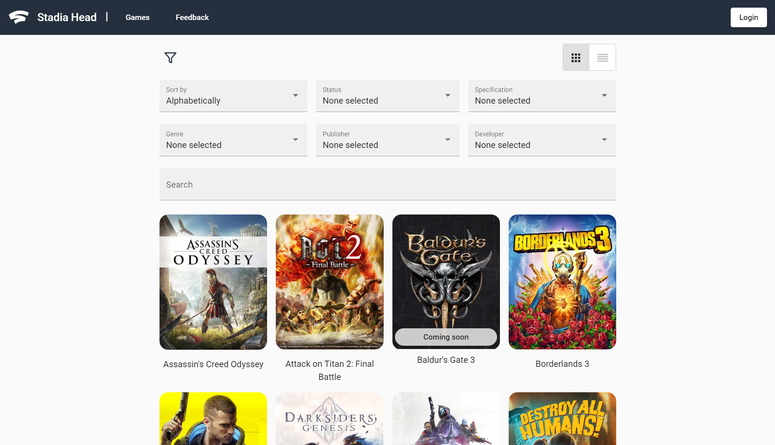Switch to list view
Screen dimensions: 775x445
603,57
